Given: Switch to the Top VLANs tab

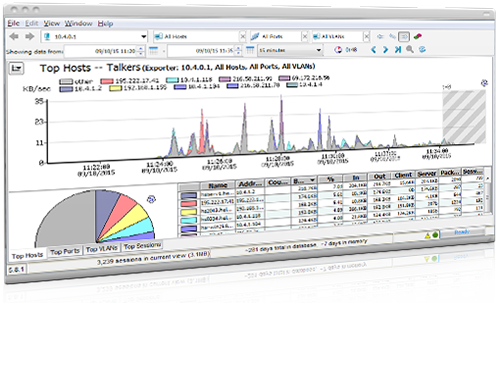Looking at the screenshot, I should coord(101,249).
